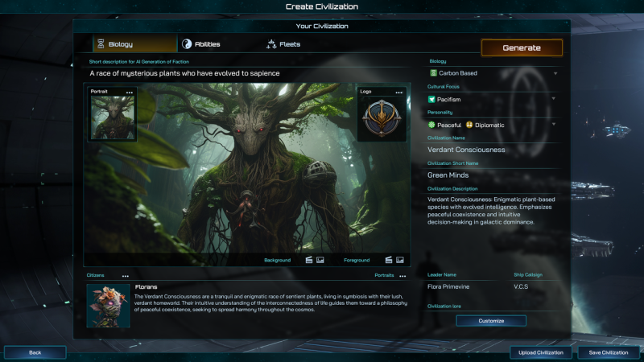Click the Florans citizen name

click(x=147, y=287)
